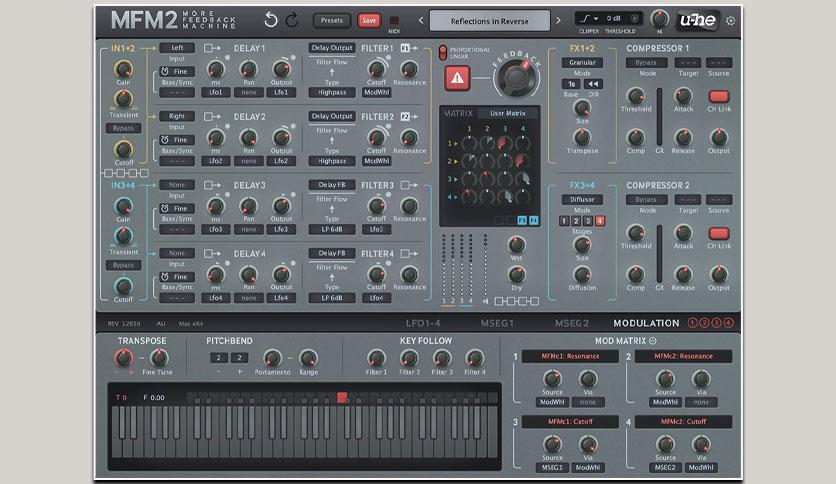Click the reverse direction arrows in FX1+2
The height and width of the screenshot is (484, 836).
[x=593, y=84]
